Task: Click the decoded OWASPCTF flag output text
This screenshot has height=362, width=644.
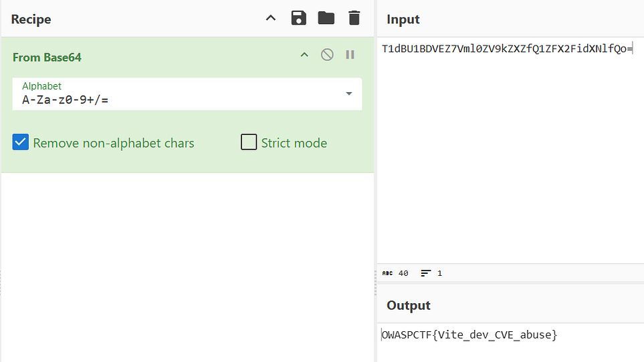Action: click(469, 335)
